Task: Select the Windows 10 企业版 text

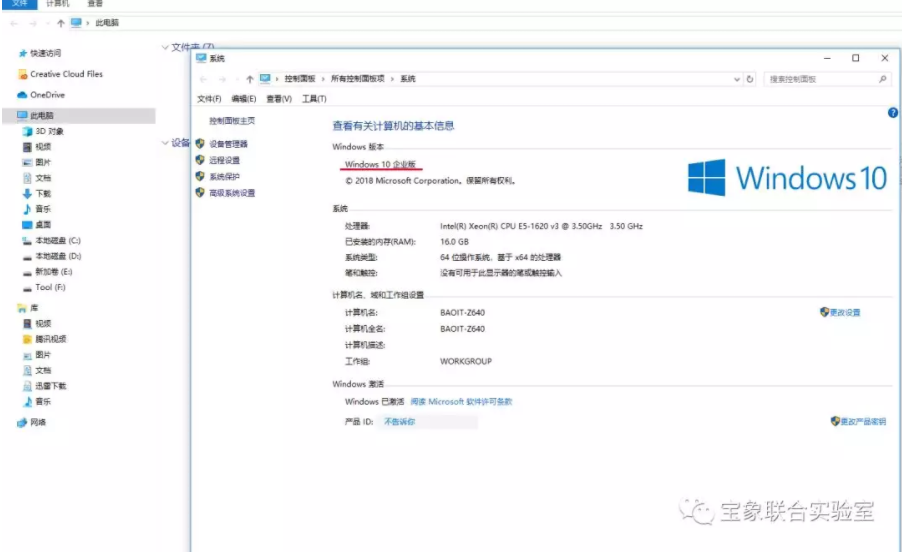Action: pos(380,164)
